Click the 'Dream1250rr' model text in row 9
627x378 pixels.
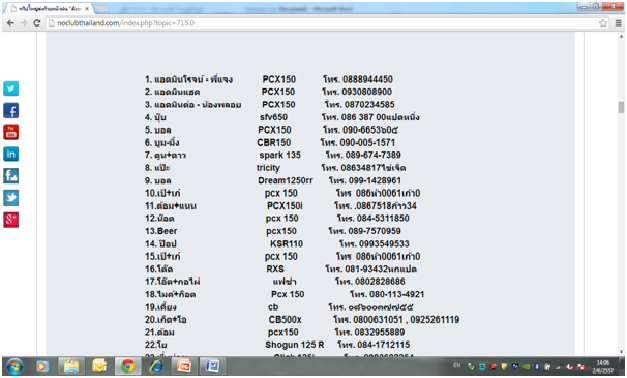tap(286, 180)
